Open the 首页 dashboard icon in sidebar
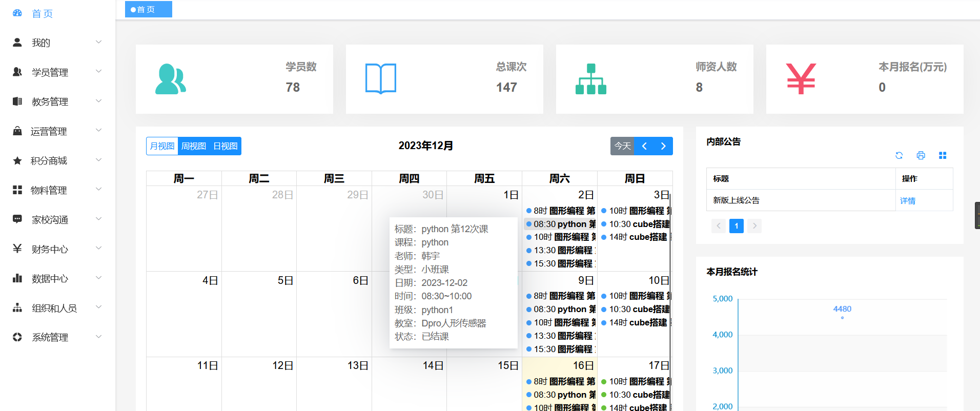The image size is (980, 411). [x=17, y=13]
